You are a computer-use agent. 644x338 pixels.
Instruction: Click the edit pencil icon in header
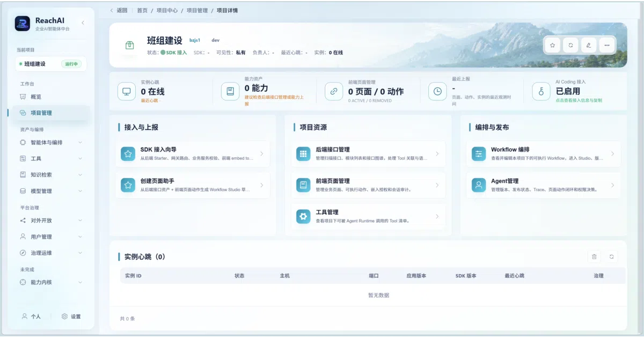pos(589,45)
